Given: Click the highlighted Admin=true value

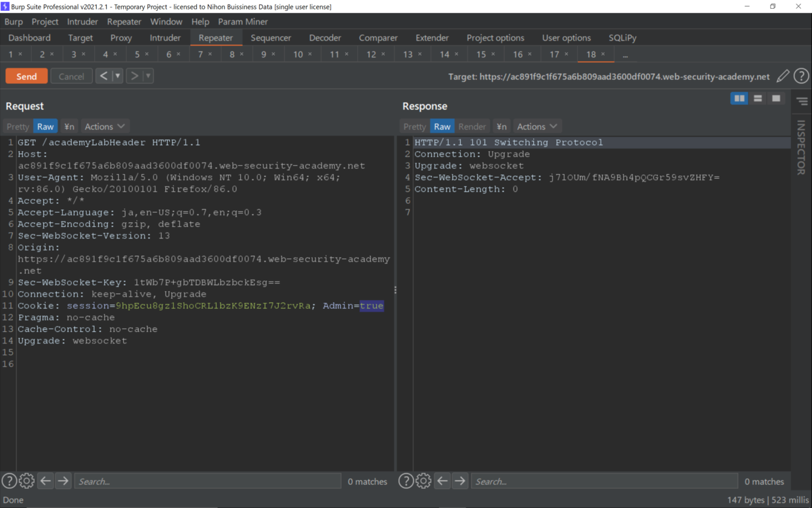Looking at the screenshot, I should pyautogui.click(x=371, y=305).
